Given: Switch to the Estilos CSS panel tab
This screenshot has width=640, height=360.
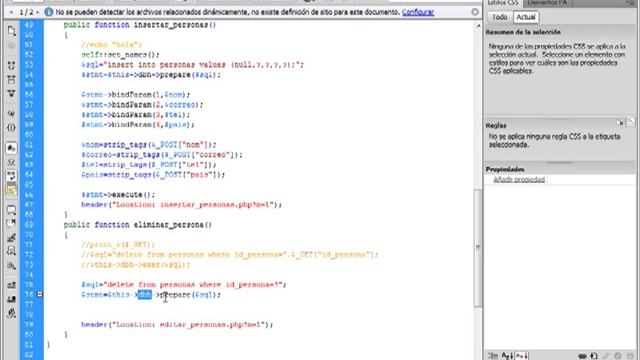Looking at the screenshot, I should [503, 3].
